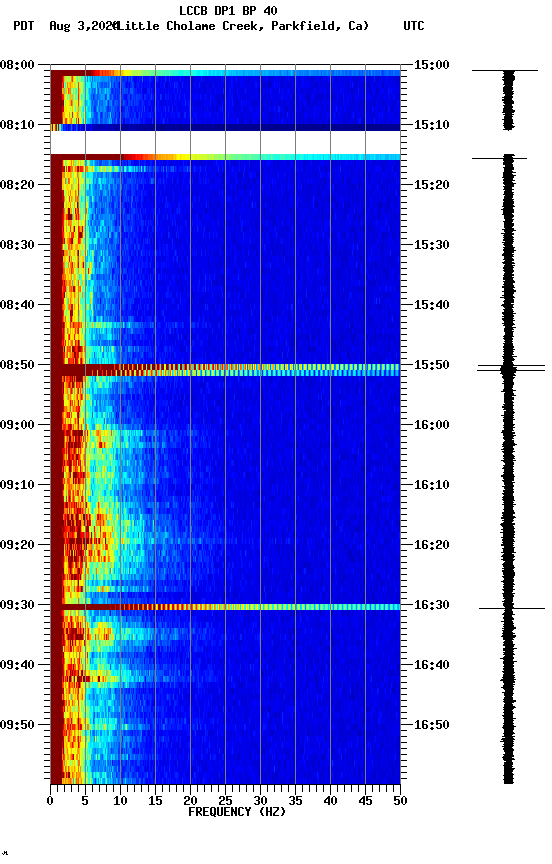The image size is (552, 864).
Task: Click the '15:00' UTC time label
Action: click(432, 65)
